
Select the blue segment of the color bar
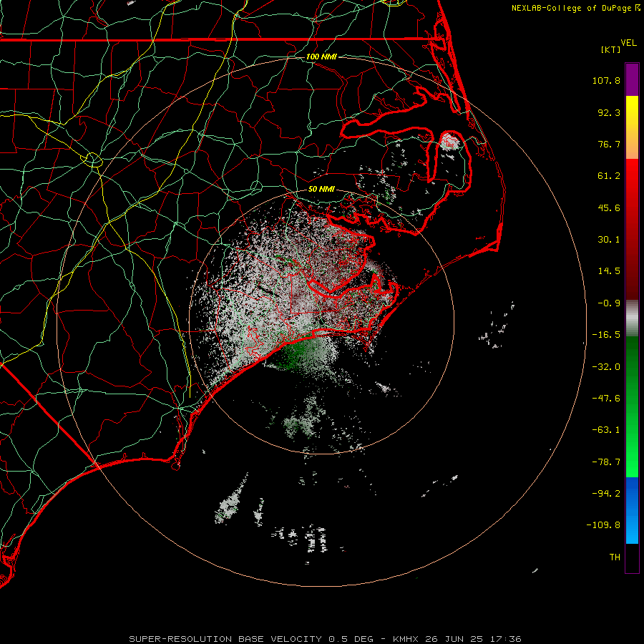632,510
